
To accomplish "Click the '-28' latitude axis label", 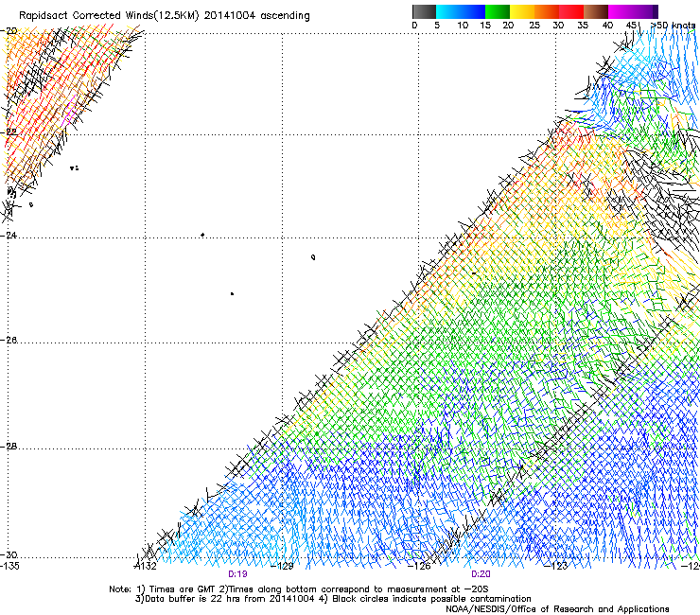I will [x=9, y=447].
